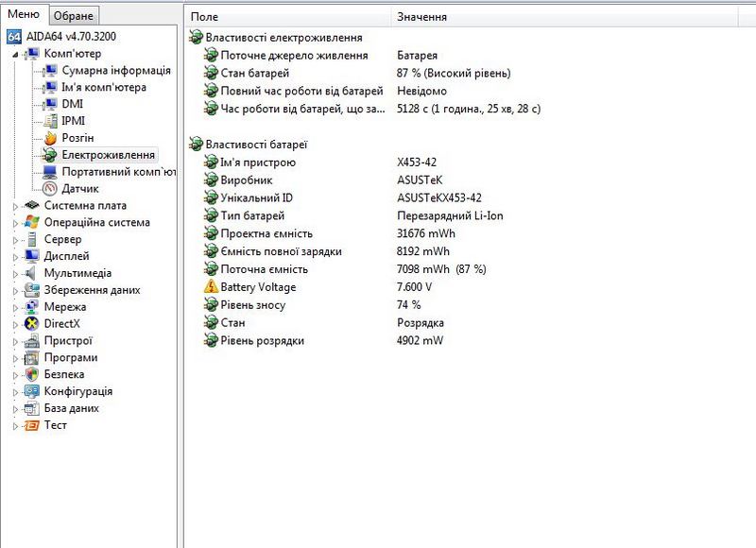The height and width of the screenshot is (548, 756).
Task: Click the DirectX icon in tree
Action: click(x=33, y=324)
